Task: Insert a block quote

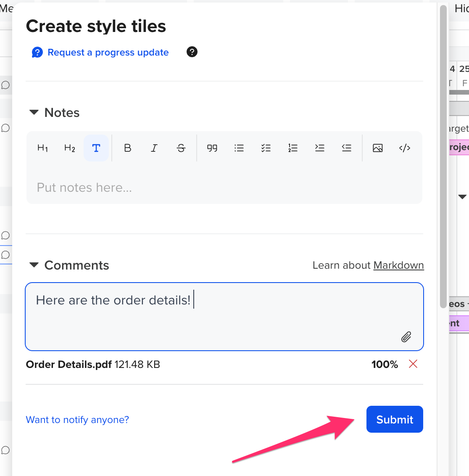Action: [212, 148]
